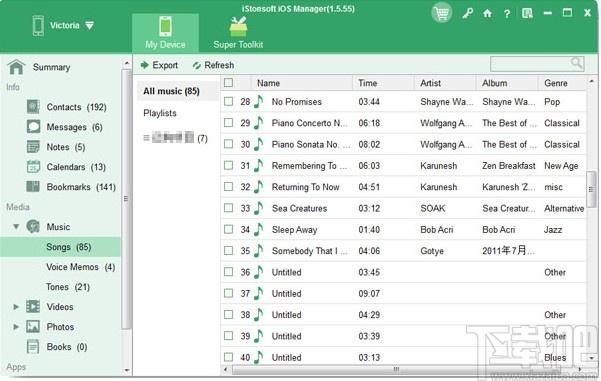Click the key register icon

(x=467, y=14)
